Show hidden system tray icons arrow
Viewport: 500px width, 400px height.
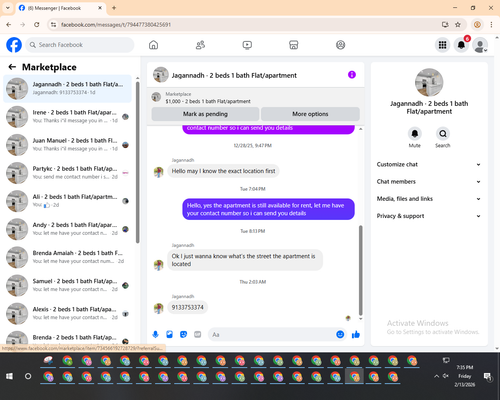pyautogui.click(x=436, y=376)
